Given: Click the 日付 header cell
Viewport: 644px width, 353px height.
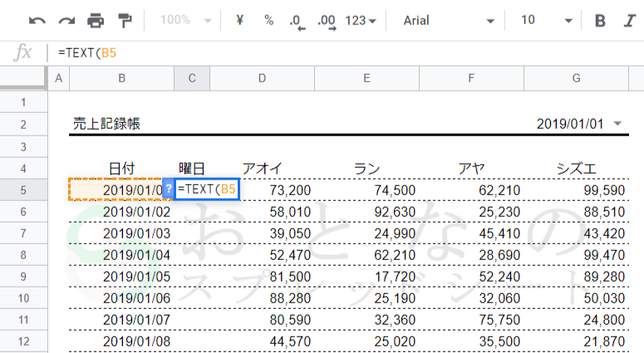Looking at the screenshot, I should 122,169.
